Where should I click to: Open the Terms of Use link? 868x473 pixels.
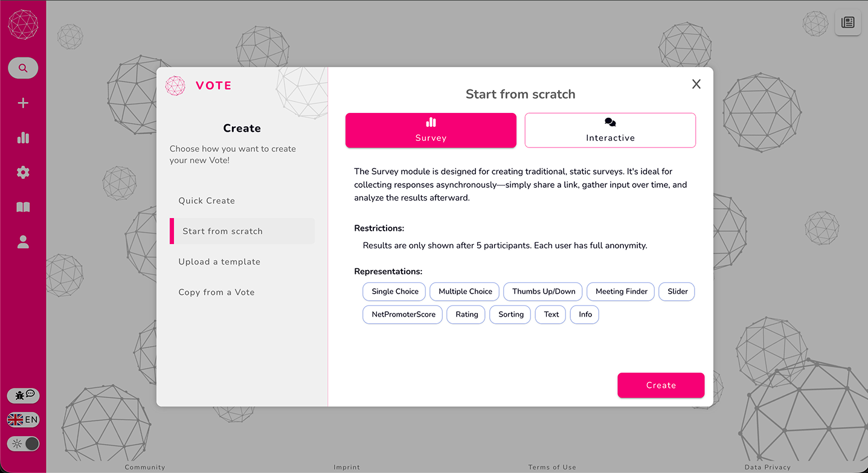tap(552, 467)
